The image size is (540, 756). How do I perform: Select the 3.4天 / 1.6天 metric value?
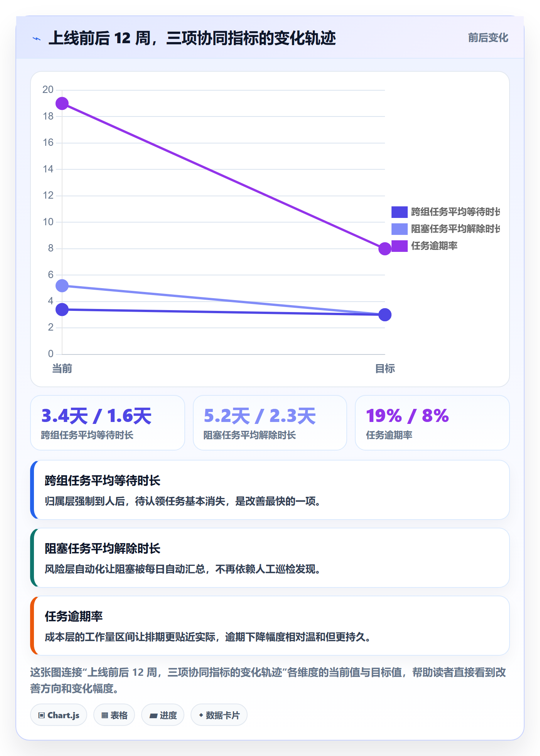pos(96,416)
